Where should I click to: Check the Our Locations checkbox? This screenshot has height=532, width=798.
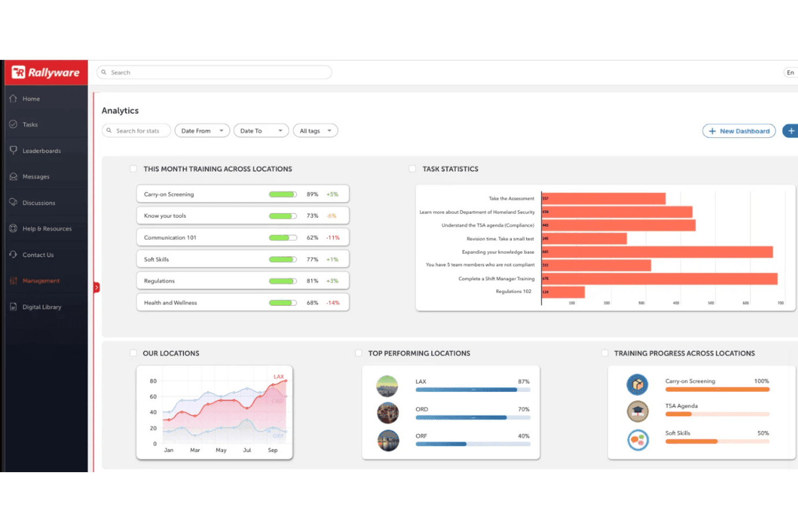[133, 353]
